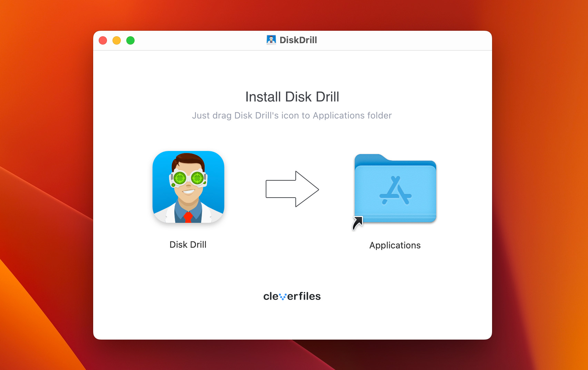Screen dimensions: 588x370
Task: Click the DiskDrill window title text
Action: [x=298, y=40]
